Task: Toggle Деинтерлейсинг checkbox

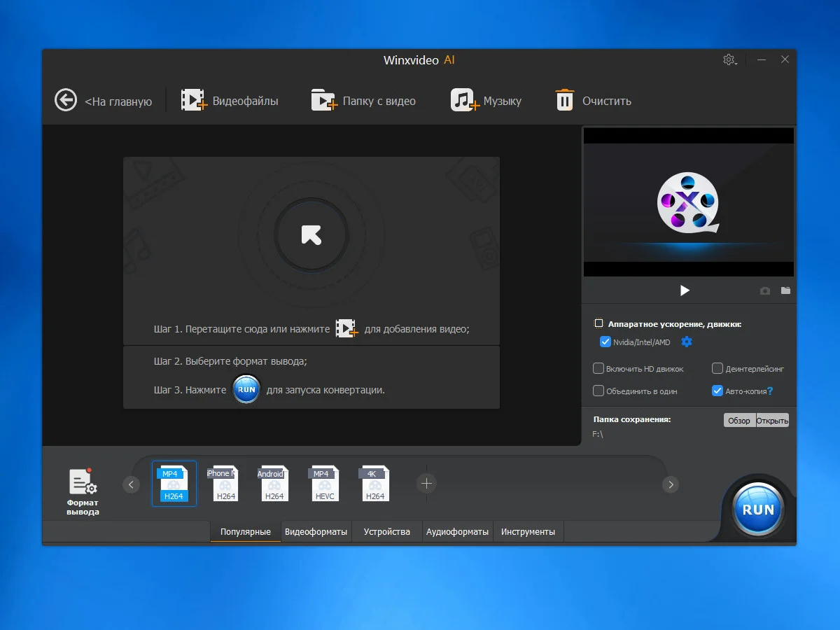Action: pos(717,369)
